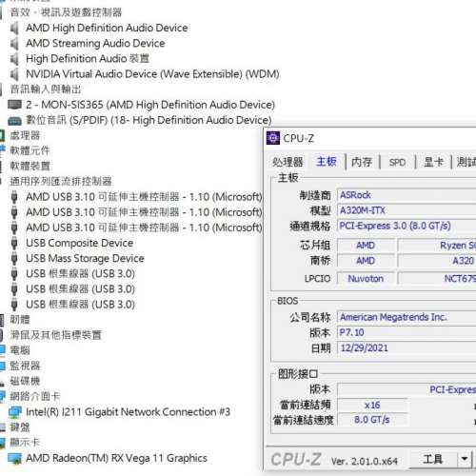Viewport: 476px width, 476px height.
Task: Click the A320M-ITX model field
Action: 407,210
